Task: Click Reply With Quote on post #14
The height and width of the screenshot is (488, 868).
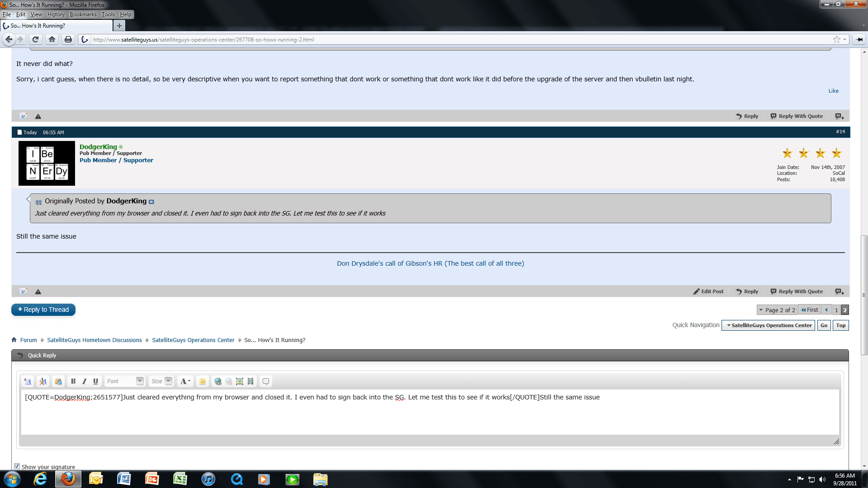Action: coord(797,291)
